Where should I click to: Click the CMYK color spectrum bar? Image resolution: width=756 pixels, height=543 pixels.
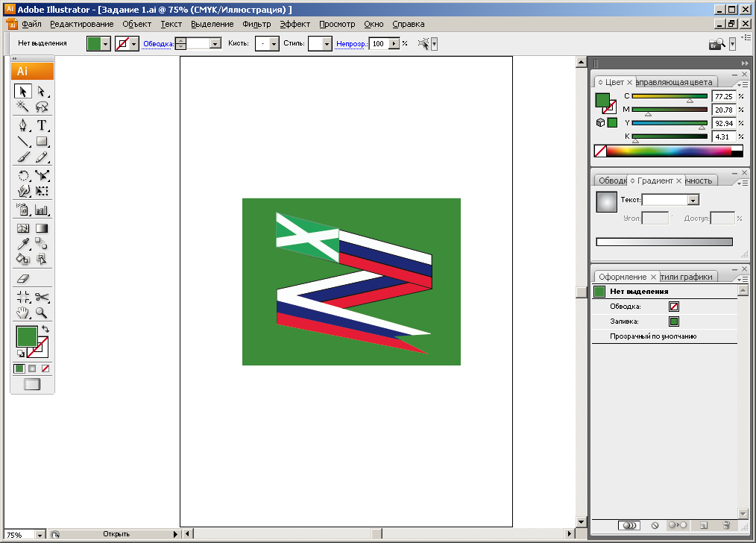pyautogui.click(x=669, y=151)
